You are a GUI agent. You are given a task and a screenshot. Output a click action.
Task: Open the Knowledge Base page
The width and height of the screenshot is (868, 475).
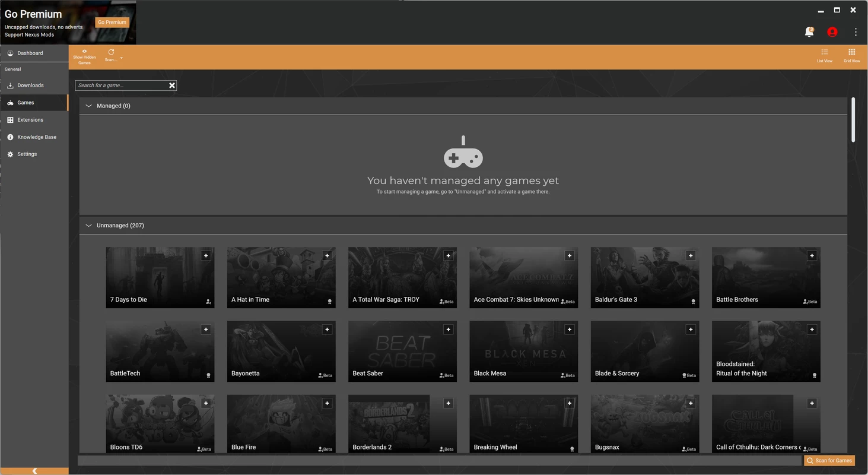34,137
